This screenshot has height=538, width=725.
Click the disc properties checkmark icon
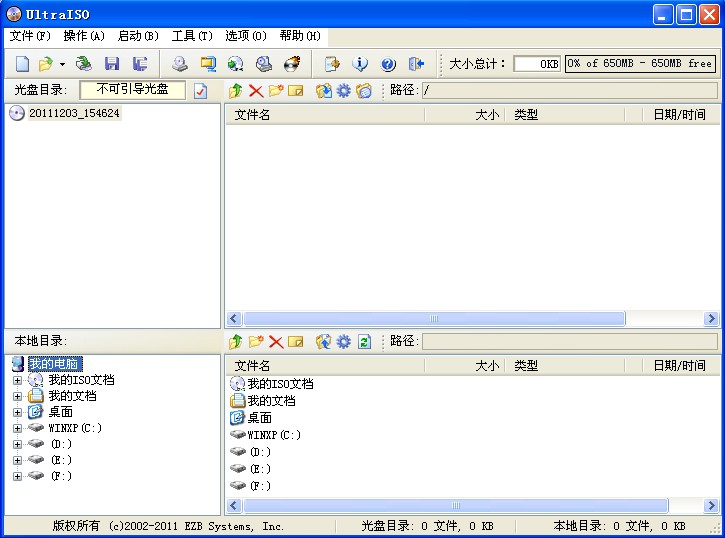click(200, 91)
